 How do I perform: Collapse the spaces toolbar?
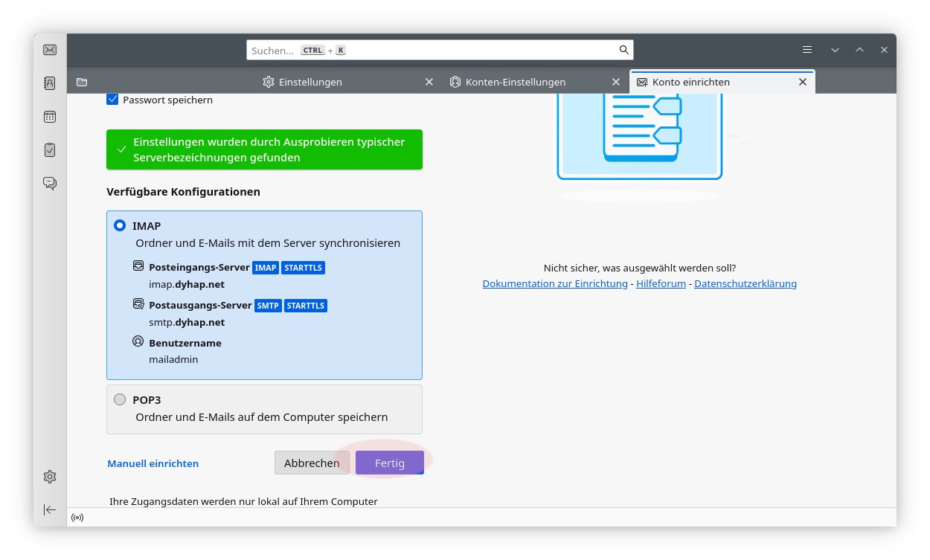tap(50, 509)
